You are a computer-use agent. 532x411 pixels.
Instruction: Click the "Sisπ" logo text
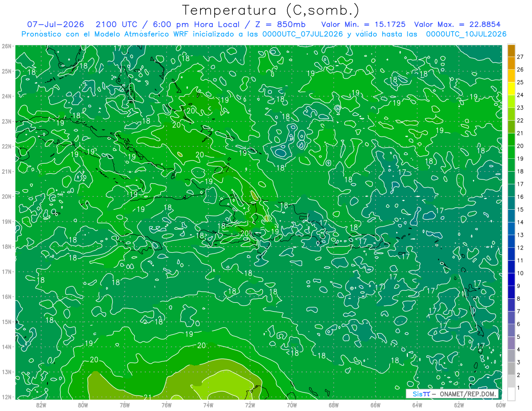pyautogui.click(x=421, y=394)
